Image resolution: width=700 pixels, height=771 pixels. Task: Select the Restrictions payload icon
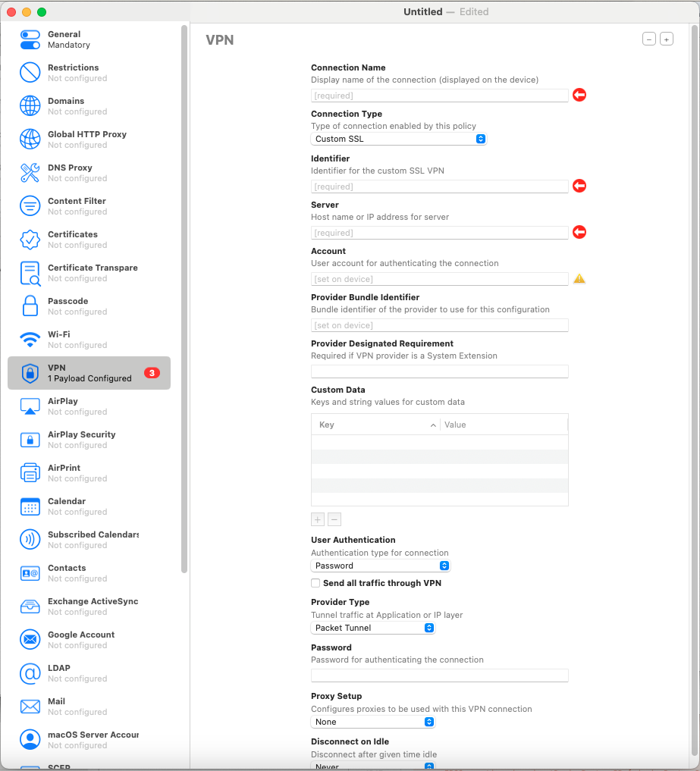[31, 72]
